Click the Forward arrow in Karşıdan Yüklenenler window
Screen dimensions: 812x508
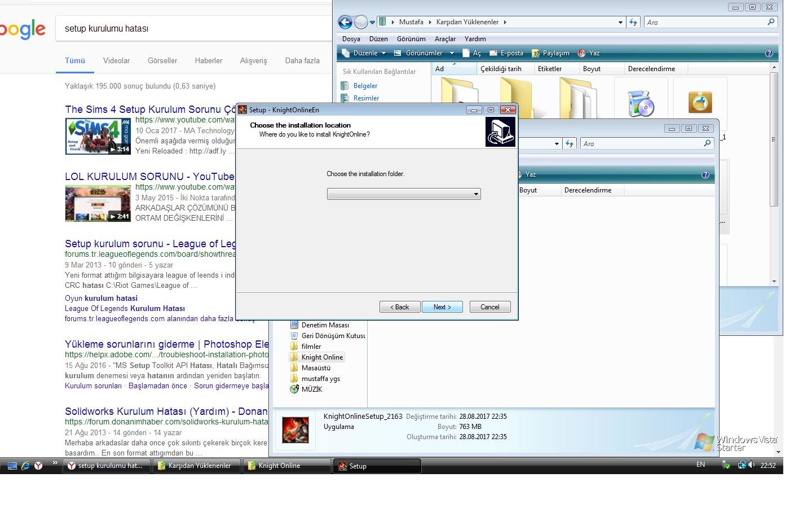[361, 22]
